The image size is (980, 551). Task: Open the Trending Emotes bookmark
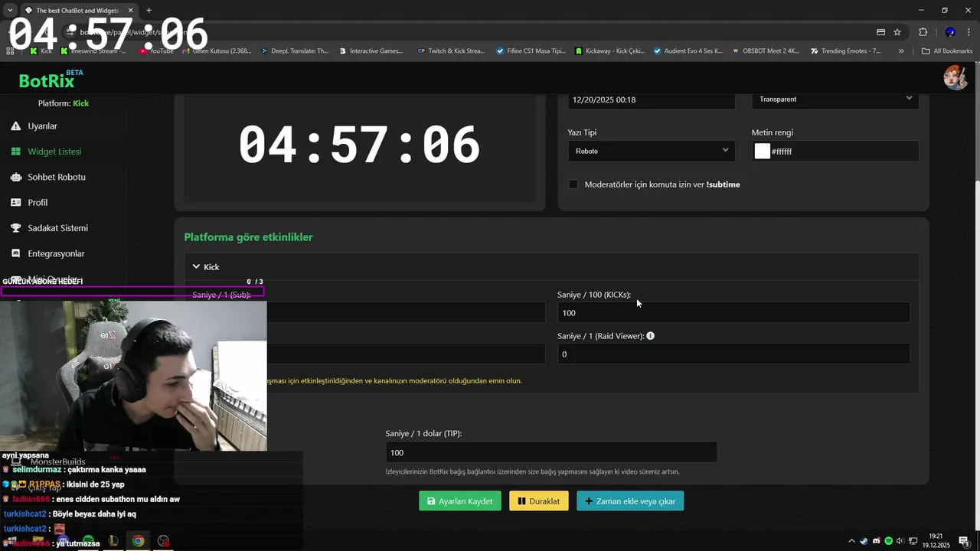pyautogui.click(x=845, y=51)
